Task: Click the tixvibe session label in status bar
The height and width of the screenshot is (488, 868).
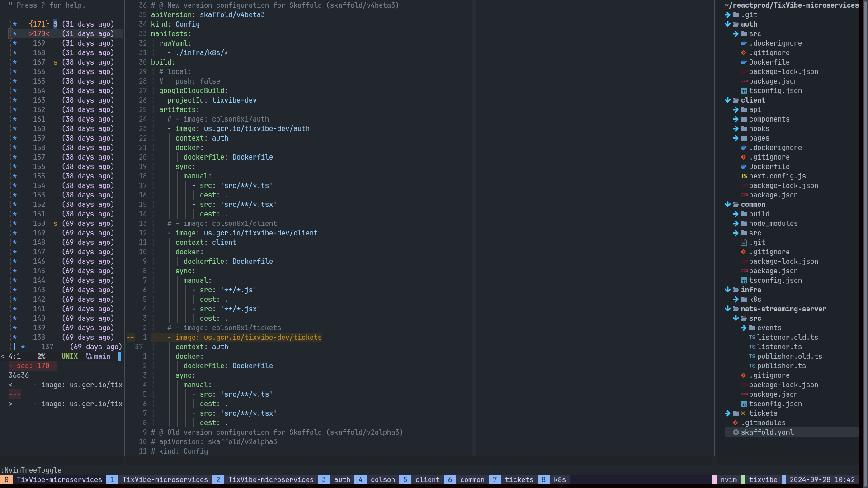Action: tap(763, 480)
